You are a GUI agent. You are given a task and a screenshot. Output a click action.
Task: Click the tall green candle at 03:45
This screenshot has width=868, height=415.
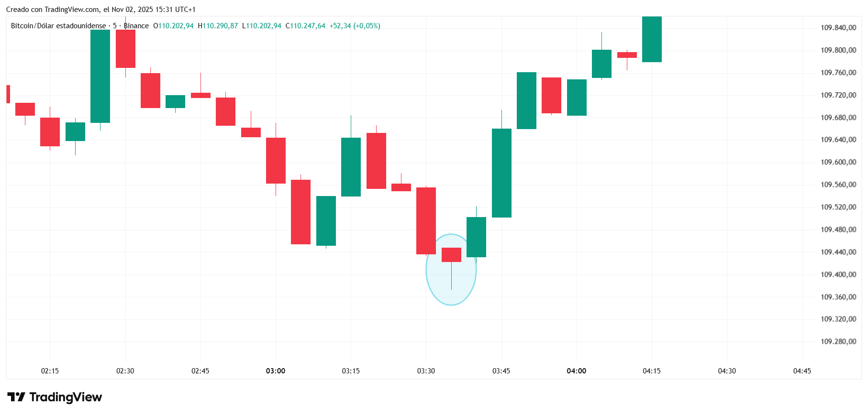(x=501, y=173)
